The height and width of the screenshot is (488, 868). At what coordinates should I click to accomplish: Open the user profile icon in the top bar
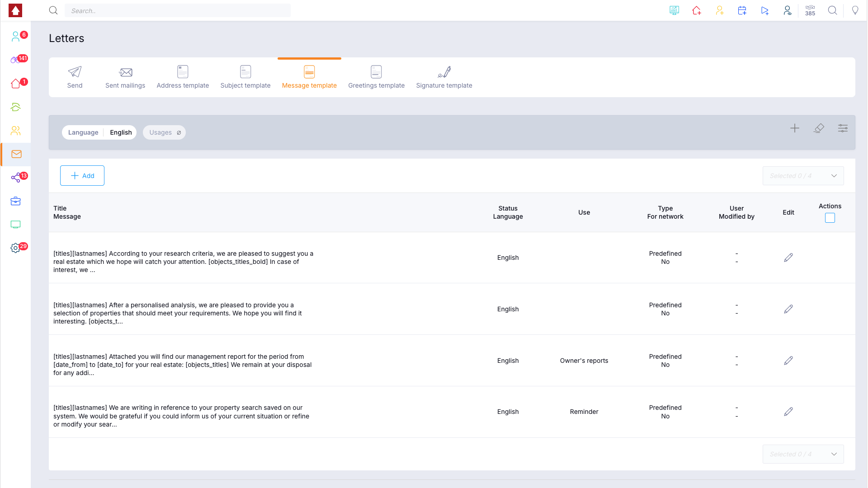coord(787,10)
